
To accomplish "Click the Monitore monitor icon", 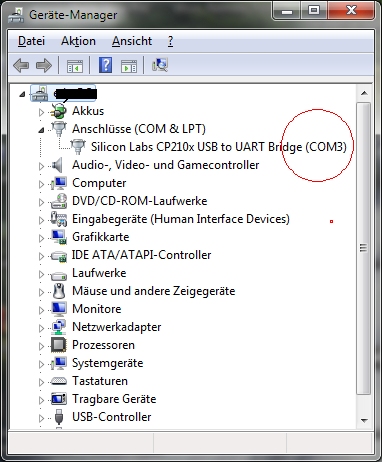I will [x=59, y=309].
